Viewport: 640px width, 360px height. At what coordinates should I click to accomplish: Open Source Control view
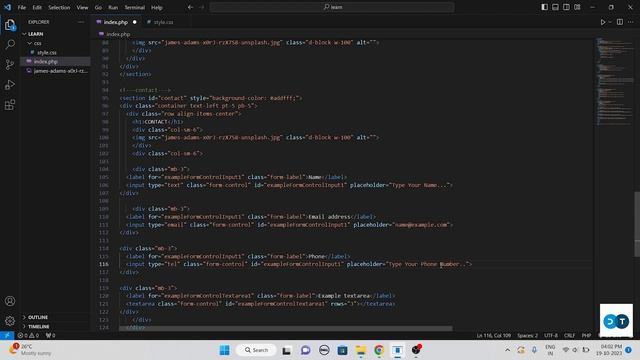[x=10, y=64]
